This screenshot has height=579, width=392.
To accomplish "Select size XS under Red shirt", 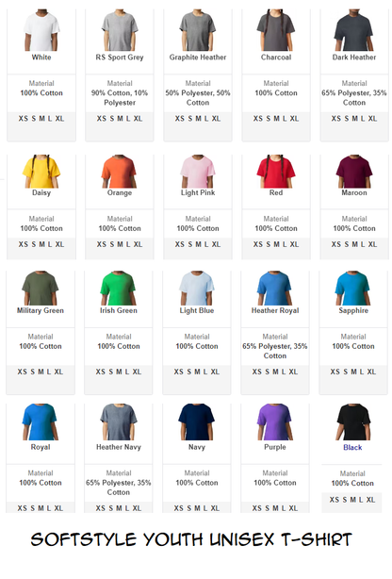I will tap(257, 244).
